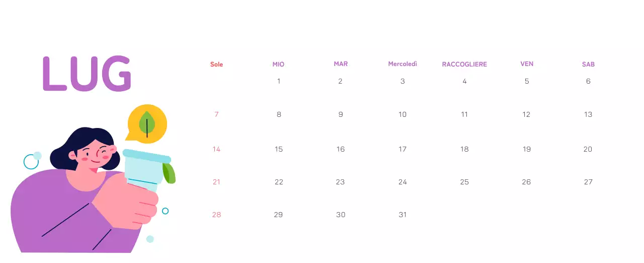
Task: Select date 22 in the calendar
Action: [279, 182]
